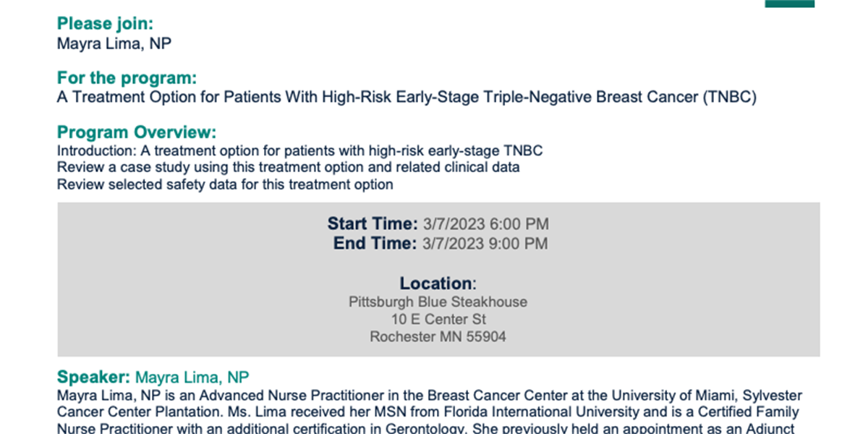868x434 pixels.
Task: Click the TNBC program title line
Action: (x=407, y=98)
